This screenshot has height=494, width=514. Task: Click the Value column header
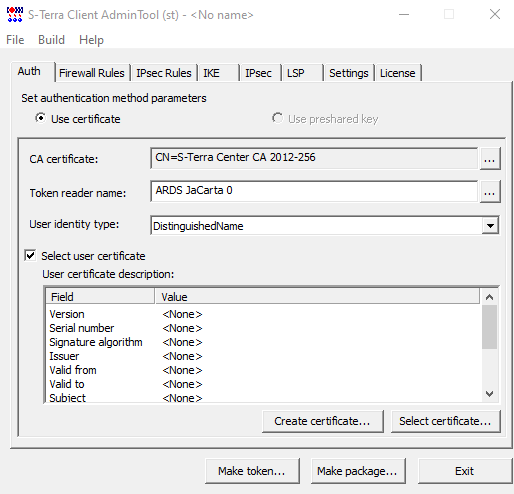click(317, 296)
